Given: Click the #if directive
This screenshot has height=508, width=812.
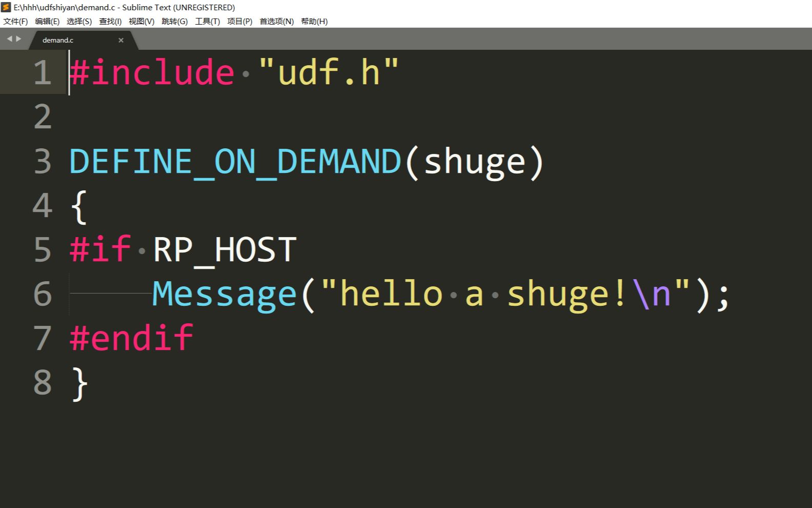Looking at the screenshot, I should coord(100,249).
